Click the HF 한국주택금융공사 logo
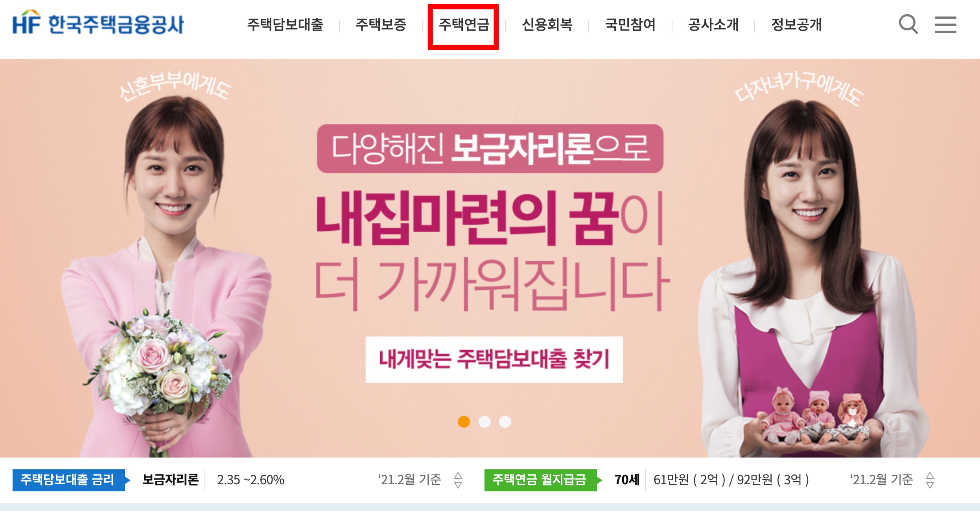Viewport: 980px width, 511px height. [98, 23]
